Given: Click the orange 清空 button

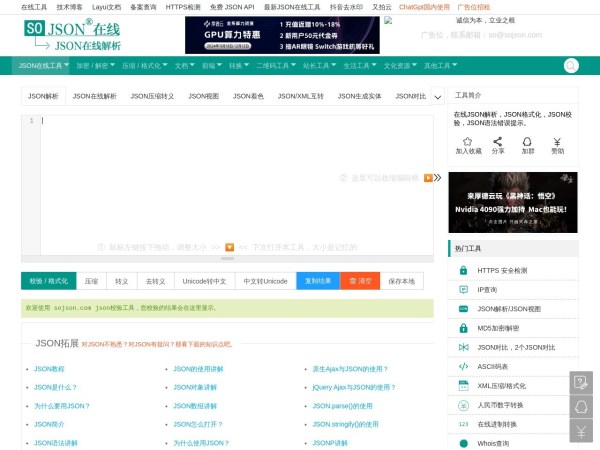Looking at the screenshot, I should coord(360,281).
